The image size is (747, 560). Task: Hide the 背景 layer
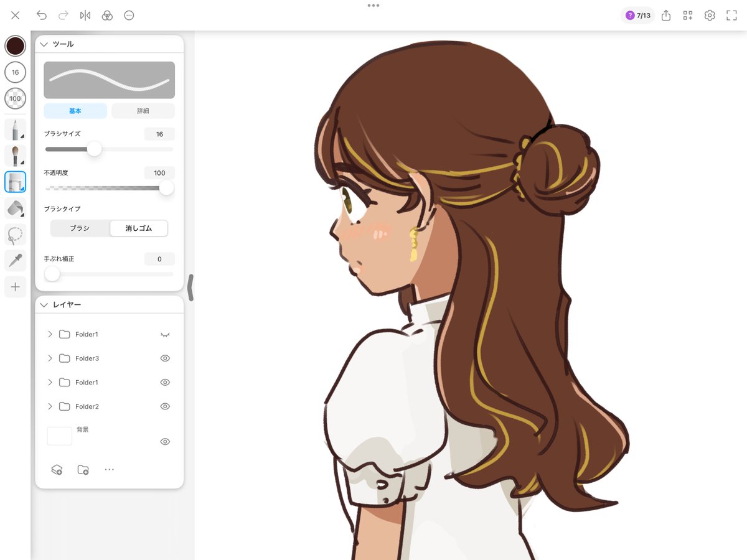(165, 442)
